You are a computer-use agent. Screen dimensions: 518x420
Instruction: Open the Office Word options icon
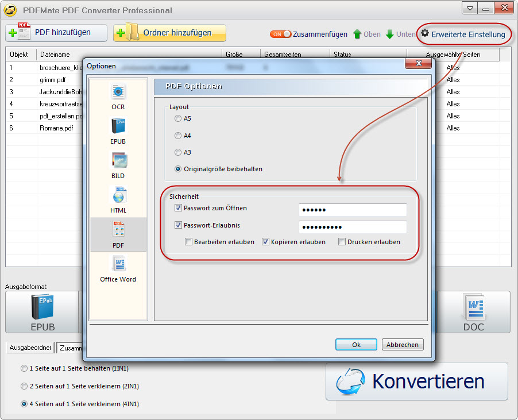(118, 265)
